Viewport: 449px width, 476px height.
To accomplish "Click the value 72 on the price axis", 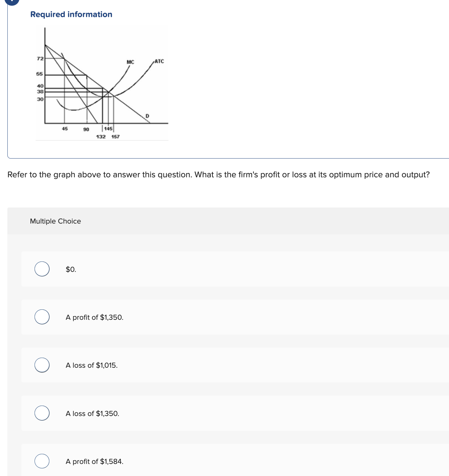I will (40, 58).
